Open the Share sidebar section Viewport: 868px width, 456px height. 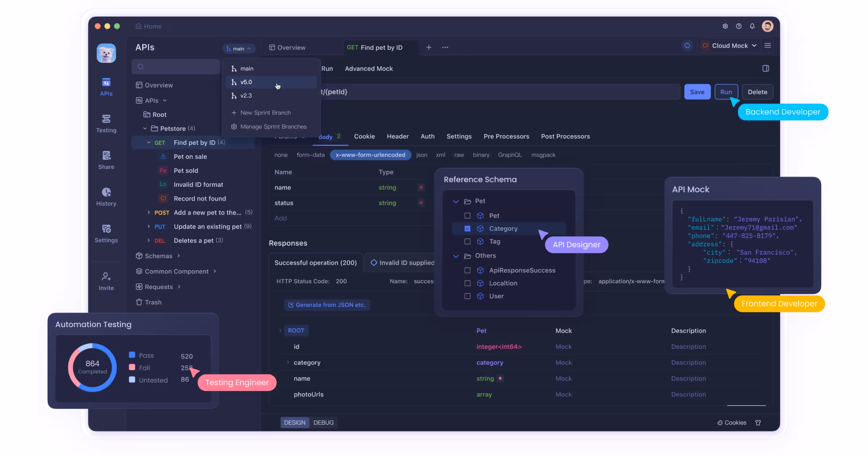106,160
